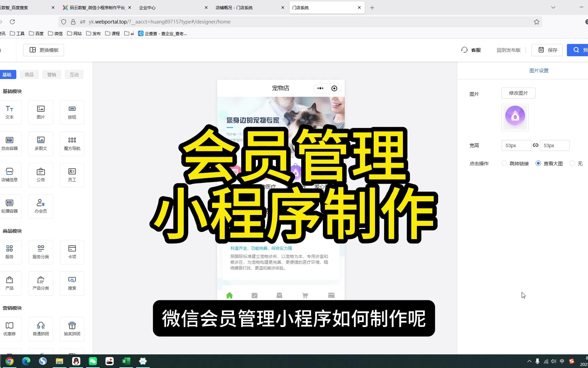Add the 服务 service module

point(10,252)
